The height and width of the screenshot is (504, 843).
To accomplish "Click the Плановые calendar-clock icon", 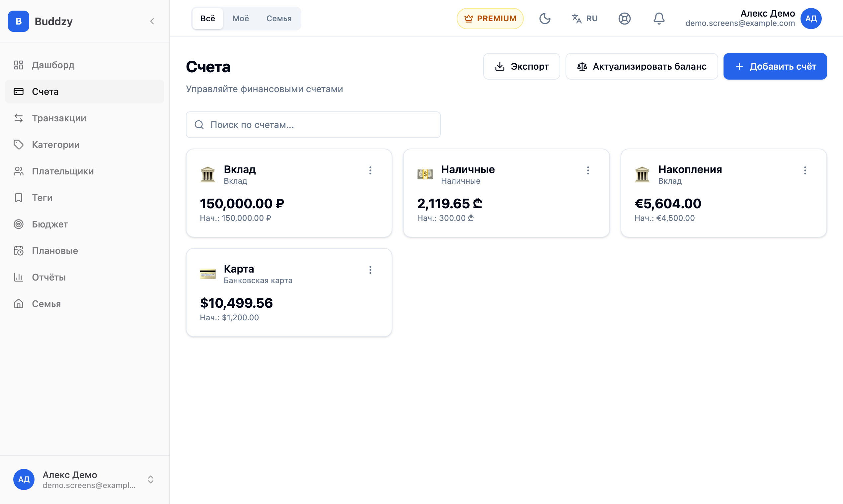I will (x=18, y=250).
